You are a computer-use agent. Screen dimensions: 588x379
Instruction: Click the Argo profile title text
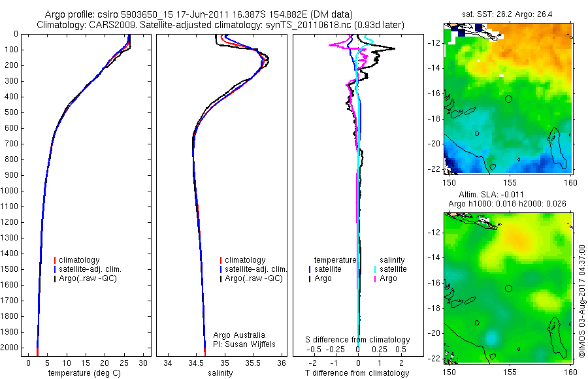click(199, 14)
